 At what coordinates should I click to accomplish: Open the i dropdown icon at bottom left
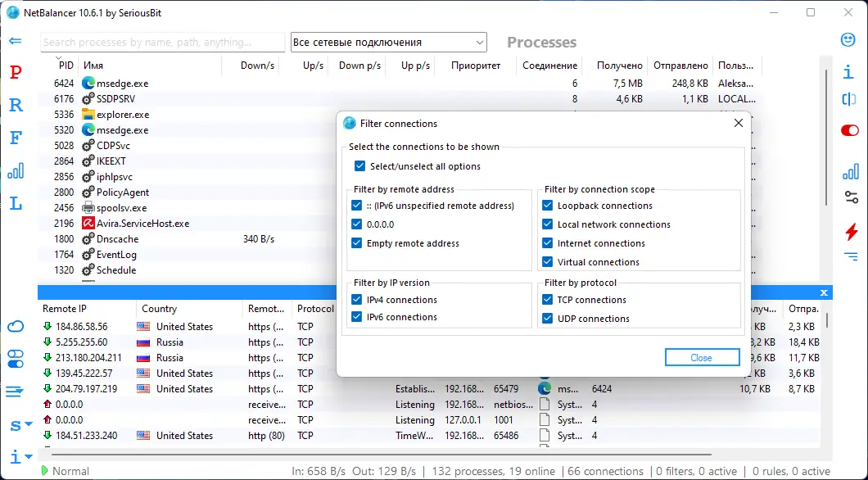point(21,457)
